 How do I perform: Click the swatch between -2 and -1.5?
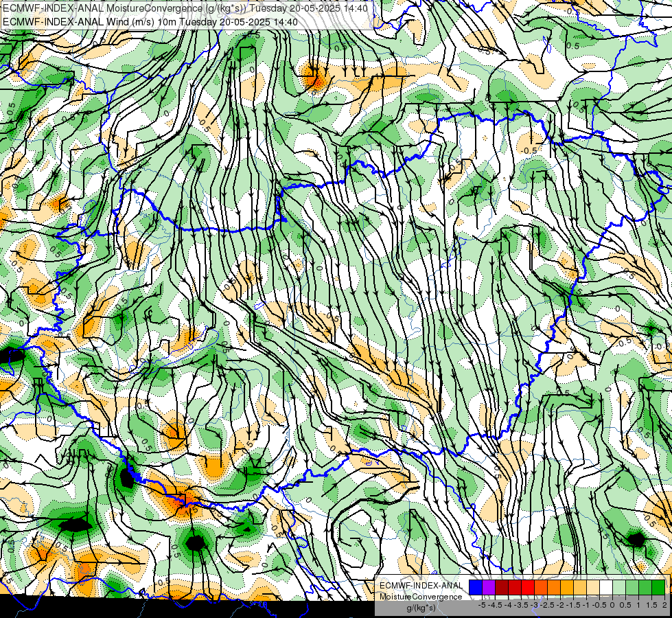567,587
